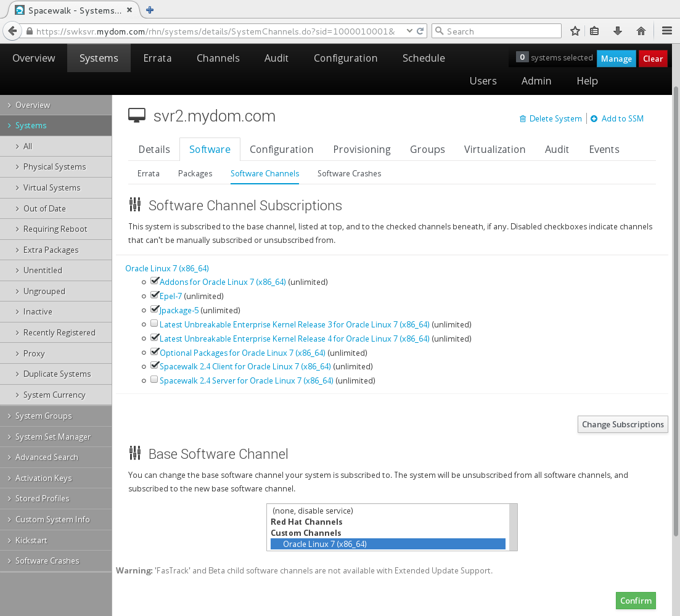Click the trash icon beside Delete System

coord(523,119)
